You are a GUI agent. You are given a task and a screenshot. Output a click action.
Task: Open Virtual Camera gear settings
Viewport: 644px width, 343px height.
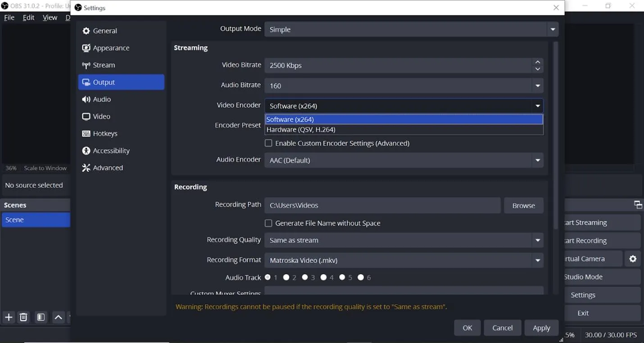click(x=633, y=259)
